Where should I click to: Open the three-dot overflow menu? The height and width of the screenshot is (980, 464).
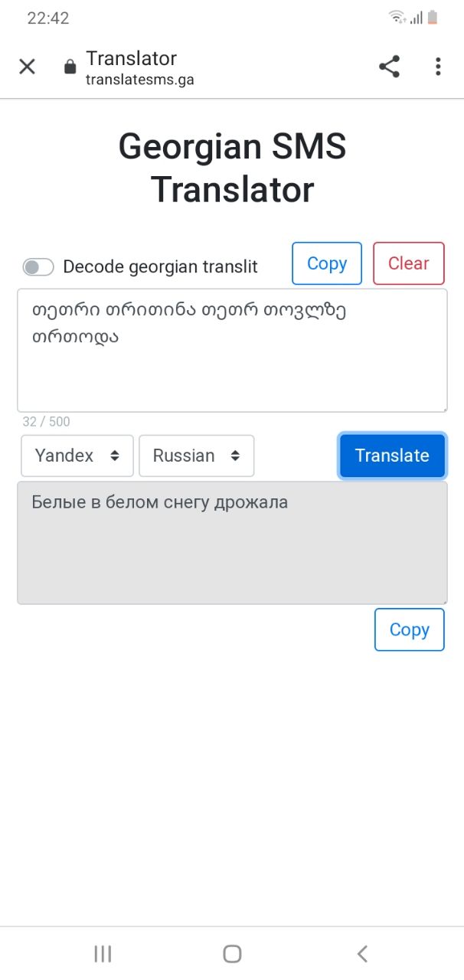point(438,67)
